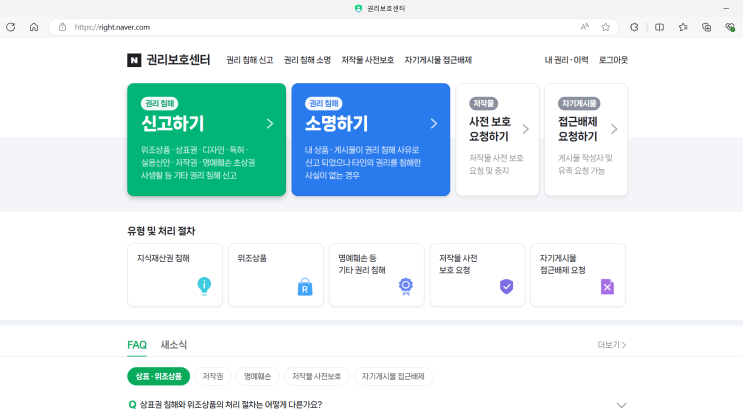Minimize the browser window

pos(726,8)
